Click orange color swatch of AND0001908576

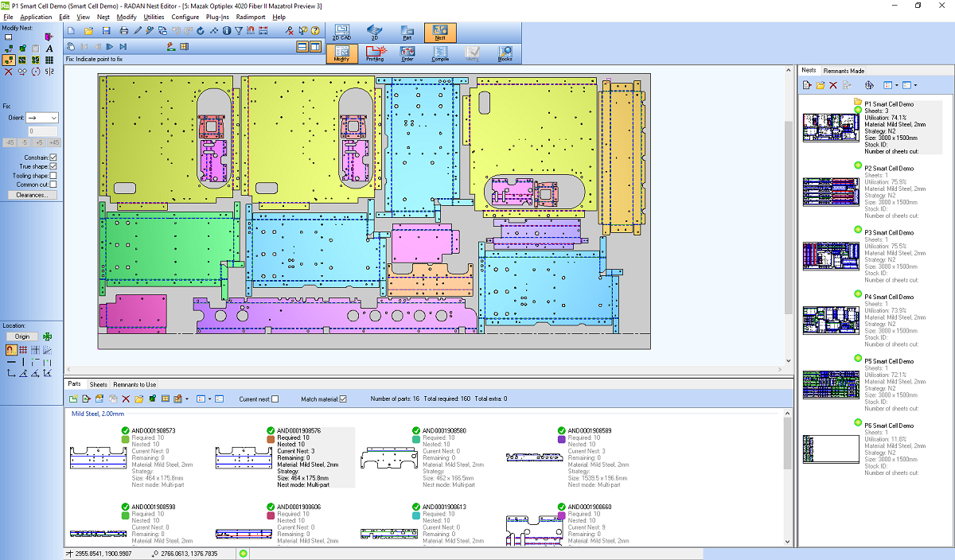[271, 438]
